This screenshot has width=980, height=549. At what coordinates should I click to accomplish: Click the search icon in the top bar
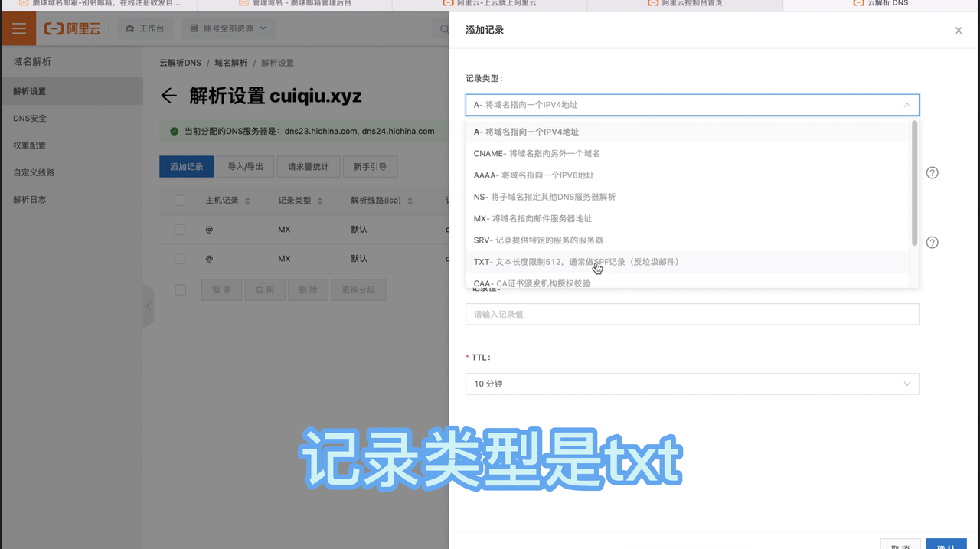[444, 29]
